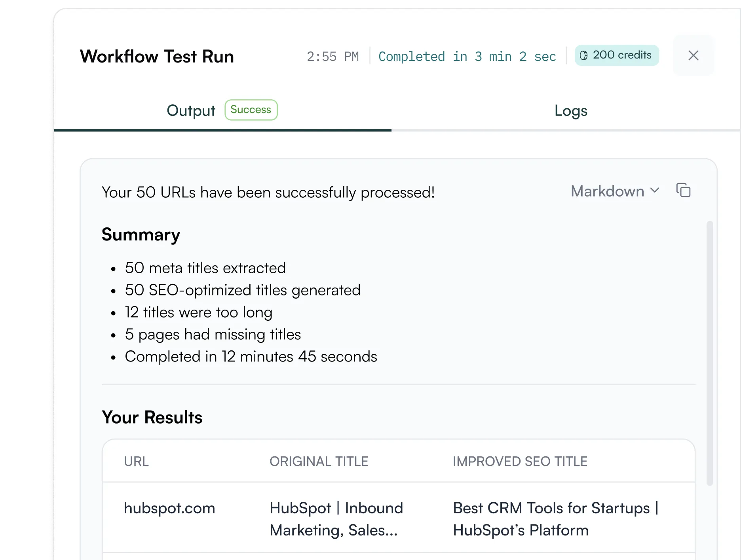Click the Your Results heading

click(x=152, y=417)
